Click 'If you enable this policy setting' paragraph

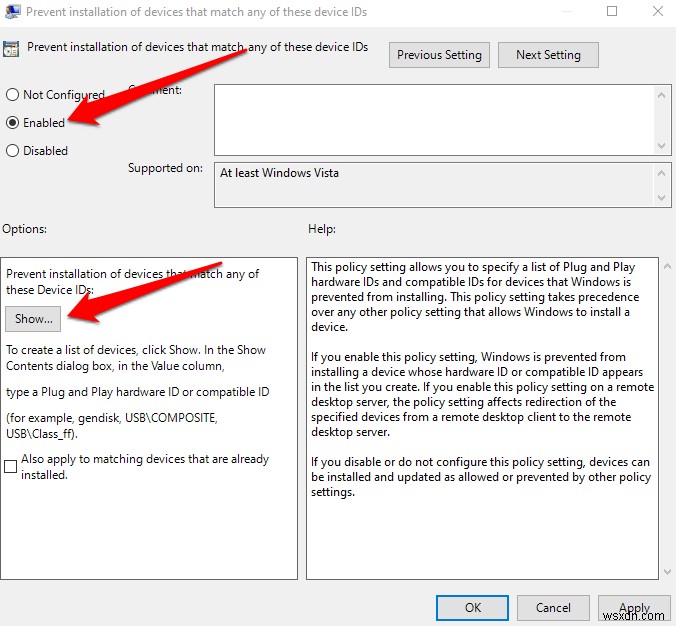(x=482, y=394)
